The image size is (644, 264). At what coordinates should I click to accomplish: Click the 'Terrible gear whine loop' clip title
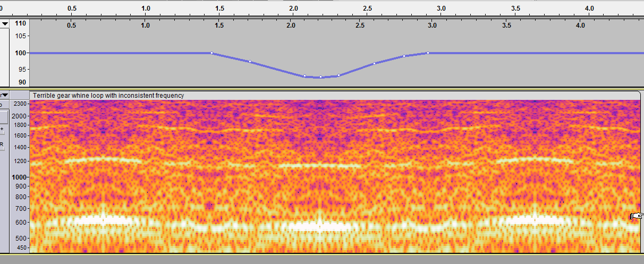click(x=108, y=96)
